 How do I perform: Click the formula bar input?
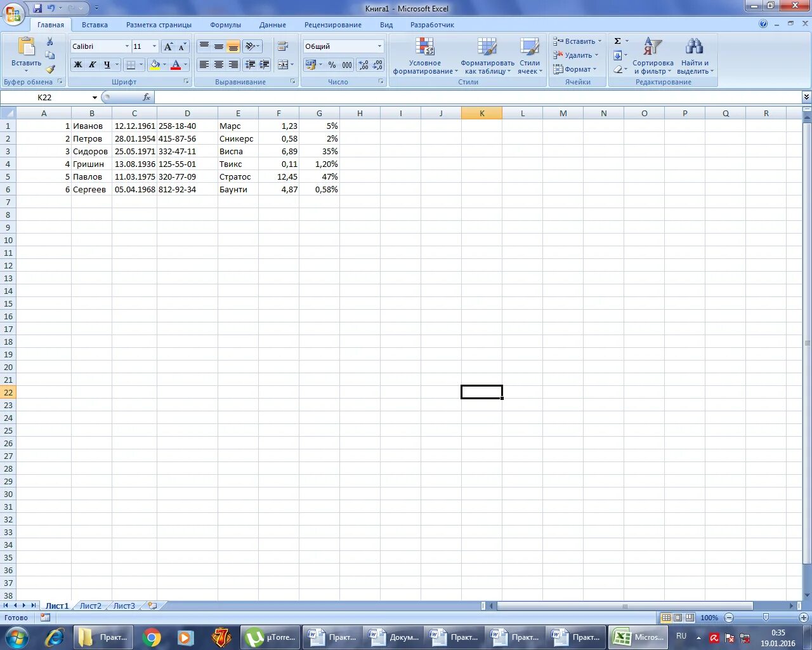click(478, 97)
